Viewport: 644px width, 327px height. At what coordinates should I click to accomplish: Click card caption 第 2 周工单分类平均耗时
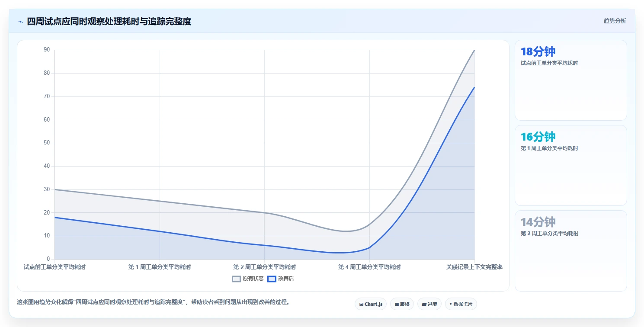click(549, 234)
